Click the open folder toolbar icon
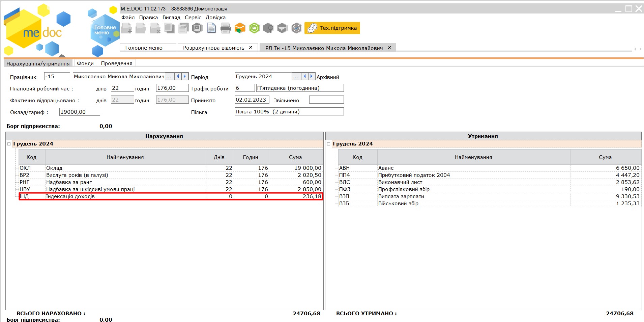The image size is (644, 322). click(141, 28)
